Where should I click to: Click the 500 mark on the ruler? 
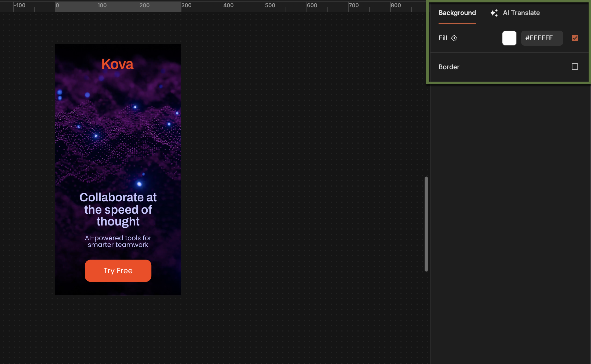pyautogui.click(x=270, y=5)
